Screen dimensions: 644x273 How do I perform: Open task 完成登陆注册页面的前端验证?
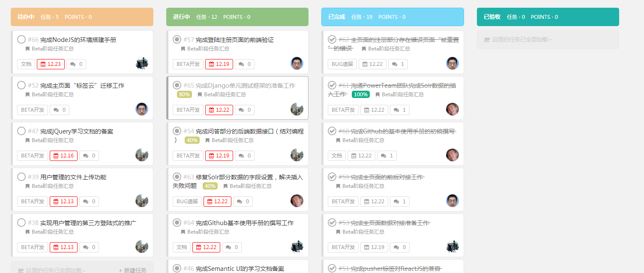click(235, 40)
